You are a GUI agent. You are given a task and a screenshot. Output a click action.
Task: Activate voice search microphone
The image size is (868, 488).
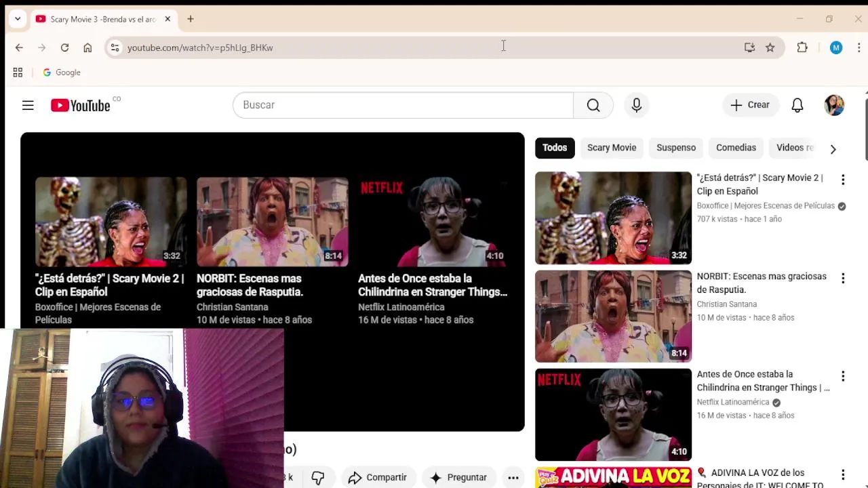pos(637,105)
